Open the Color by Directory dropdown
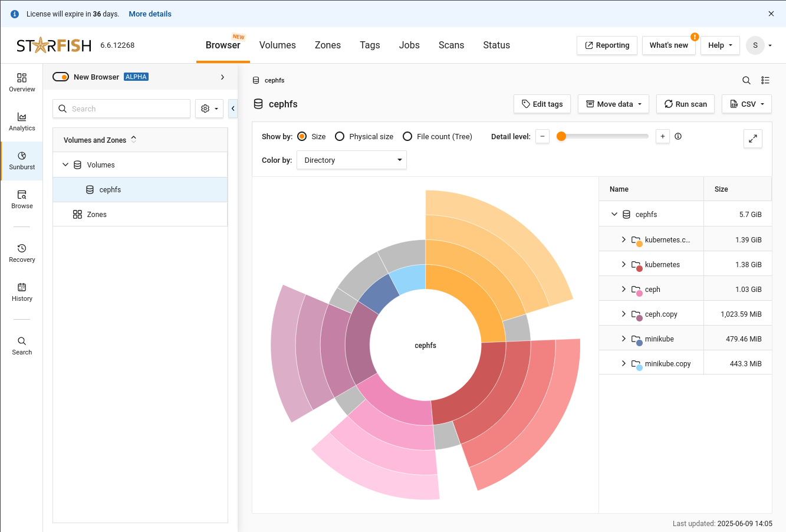The width and height of the screenshot is (786, 532). click(x=351, y=160)
